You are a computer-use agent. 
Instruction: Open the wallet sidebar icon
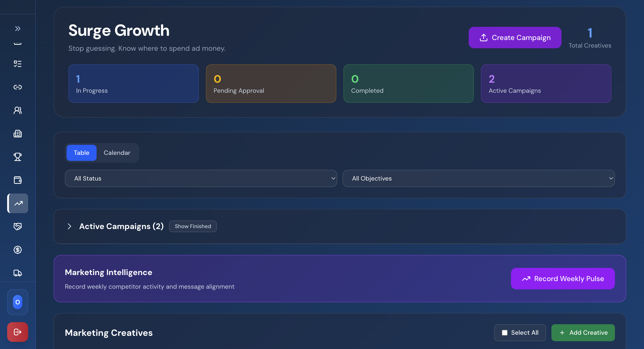(x=17, y=180)
